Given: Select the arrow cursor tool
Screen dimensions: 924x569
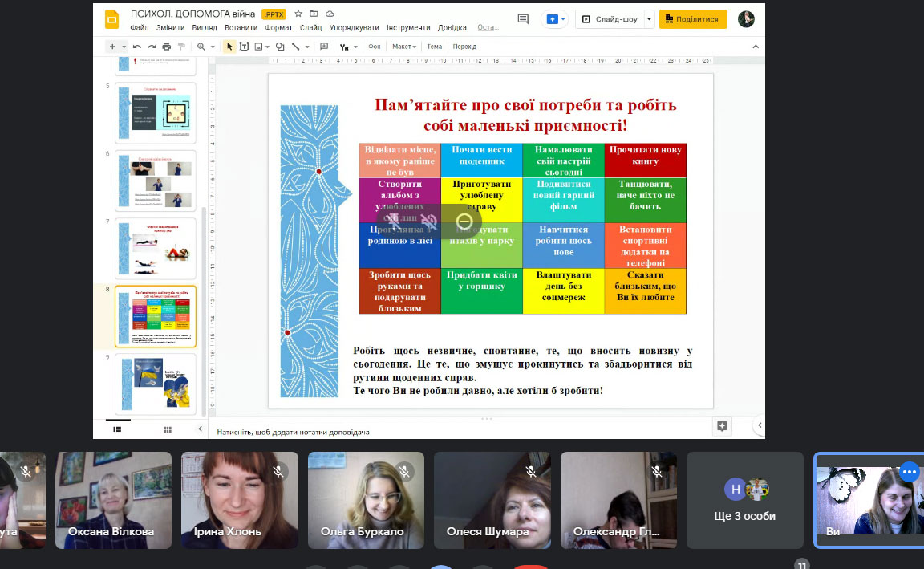Looking at the screenshot, I should click(x=229, y=47).
